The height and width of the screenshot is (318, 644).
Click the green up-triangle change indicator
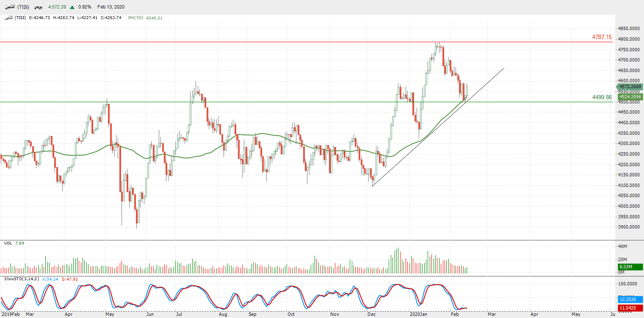[73, 7]
